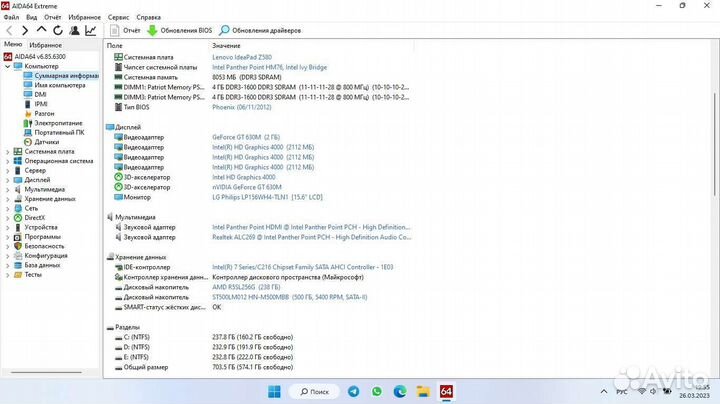Open the Справка menu

(148, 17)
